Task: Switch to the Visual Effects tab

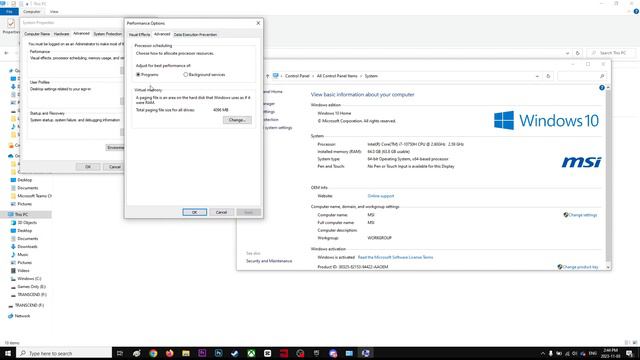Action: 140,35
